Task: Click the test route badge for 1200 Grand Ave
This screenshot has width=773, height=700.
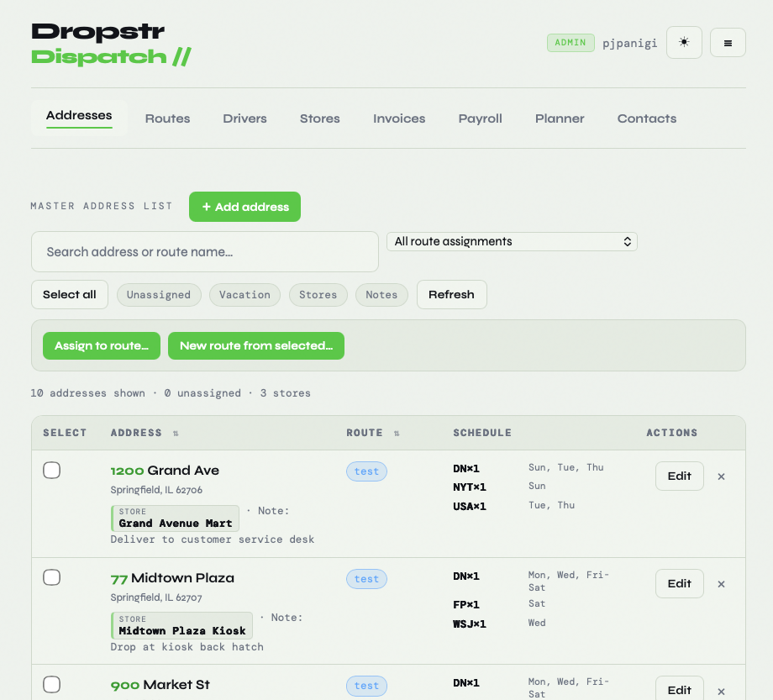Action: click(x=366, y=471)
